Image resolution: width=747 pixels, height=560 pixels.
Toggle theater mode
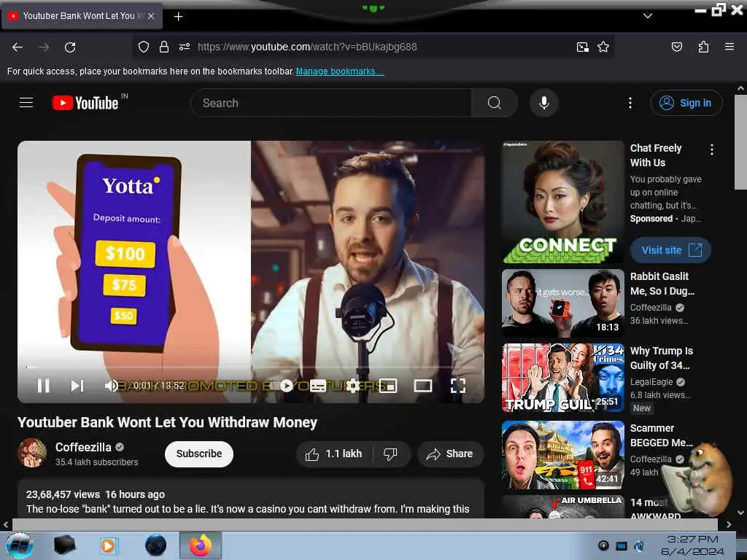423,386
